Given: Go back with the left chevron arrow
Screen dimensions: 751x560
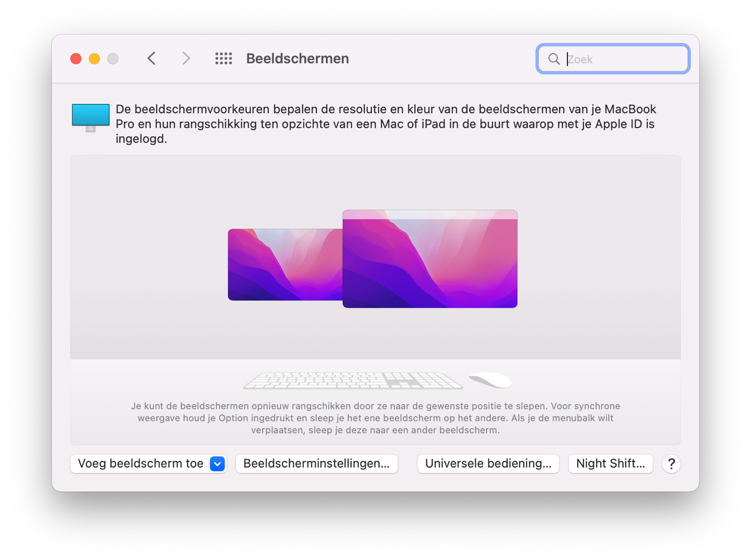Looking at the screenshot, I should tap(151, 58).
